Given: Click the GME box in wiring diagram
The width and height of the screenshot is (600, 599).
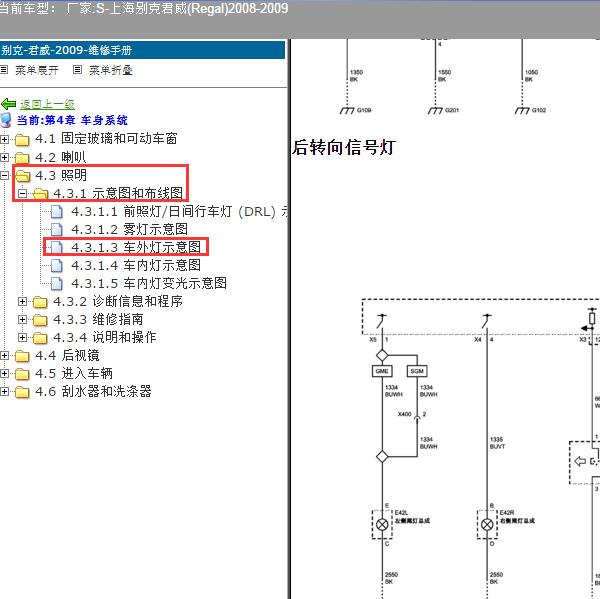Looking at the screenshot, I should (x=382, y=371).
